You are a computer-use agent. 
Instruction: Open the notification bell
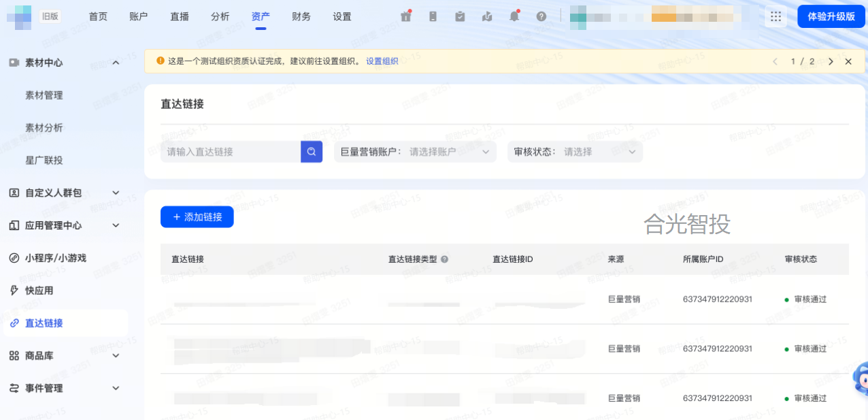point(514,16)
